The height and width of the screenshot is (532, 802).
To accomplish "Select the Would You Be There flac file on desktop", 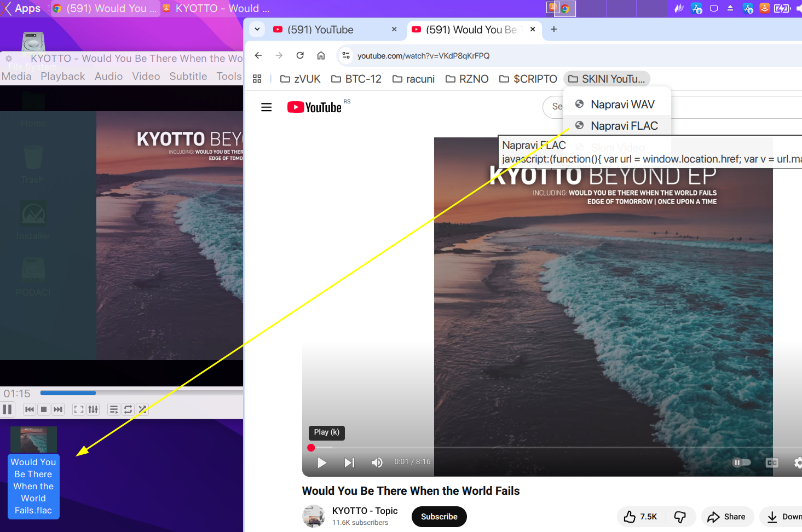I will tap(33, 472).
